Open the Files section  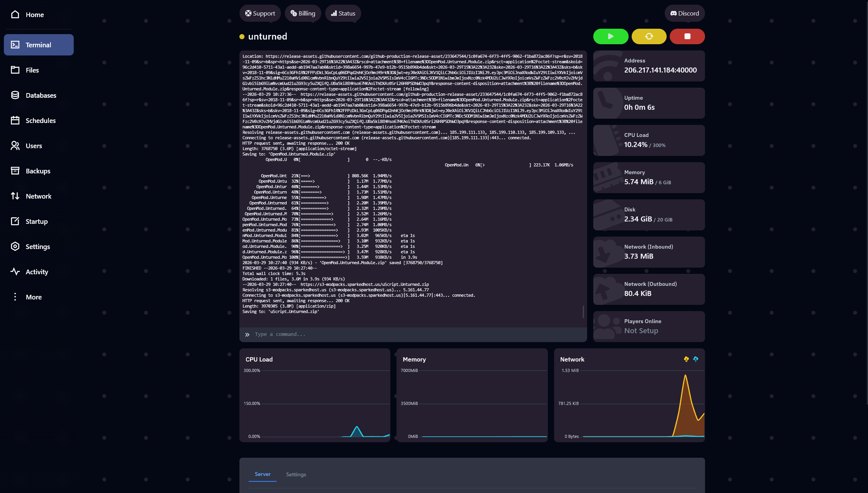point(32,70)
